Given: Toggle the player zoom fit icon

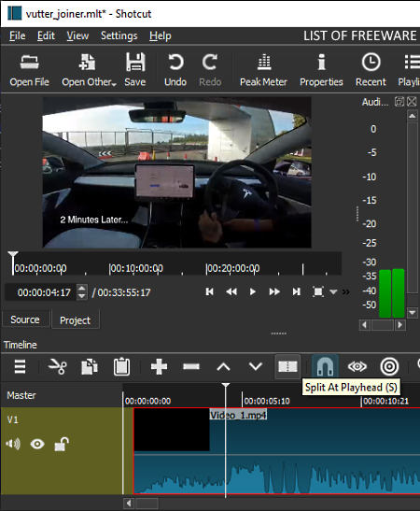Looking at the screenshot, I should [x=318, y=291].
